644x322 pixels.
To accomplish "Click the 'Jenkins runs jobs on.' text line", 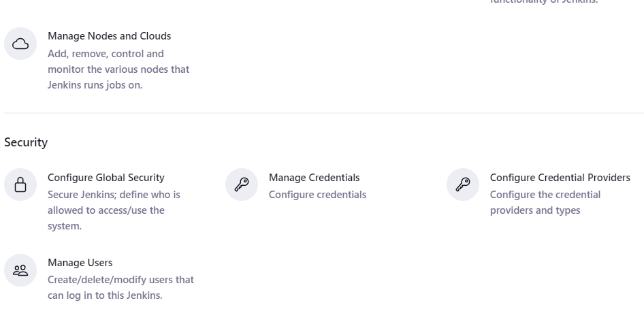I will coord(95,85).
